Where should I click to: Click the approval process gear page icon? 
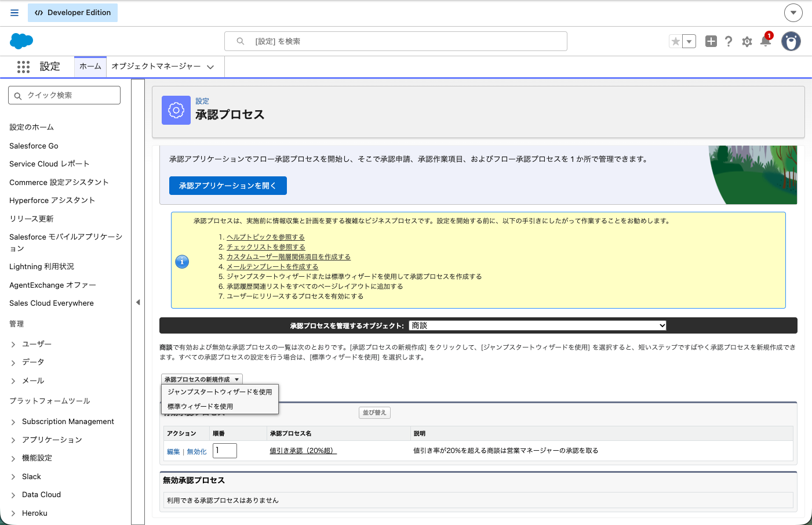176,110
